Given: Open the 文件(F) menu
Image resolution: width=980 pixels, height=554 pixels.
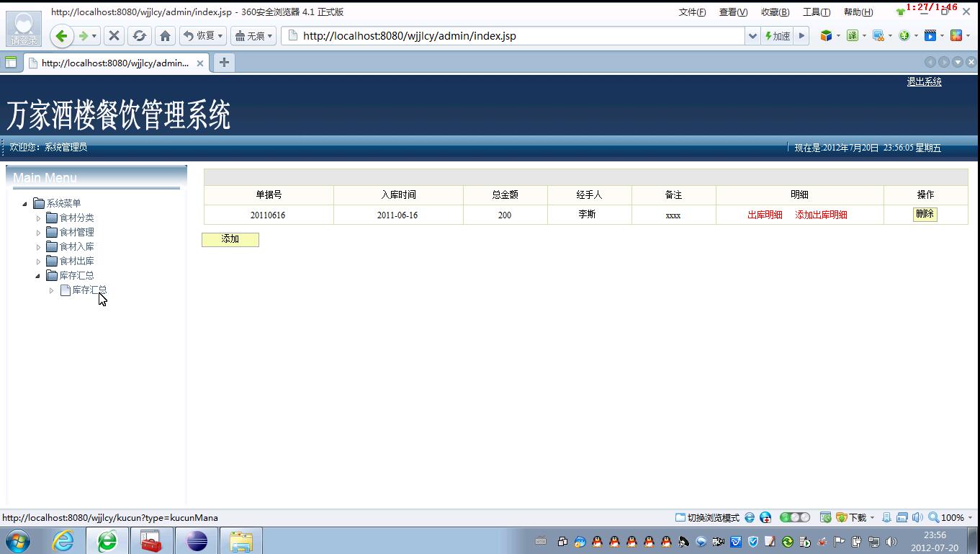Looking at the screenshot, I should point(692,12).
